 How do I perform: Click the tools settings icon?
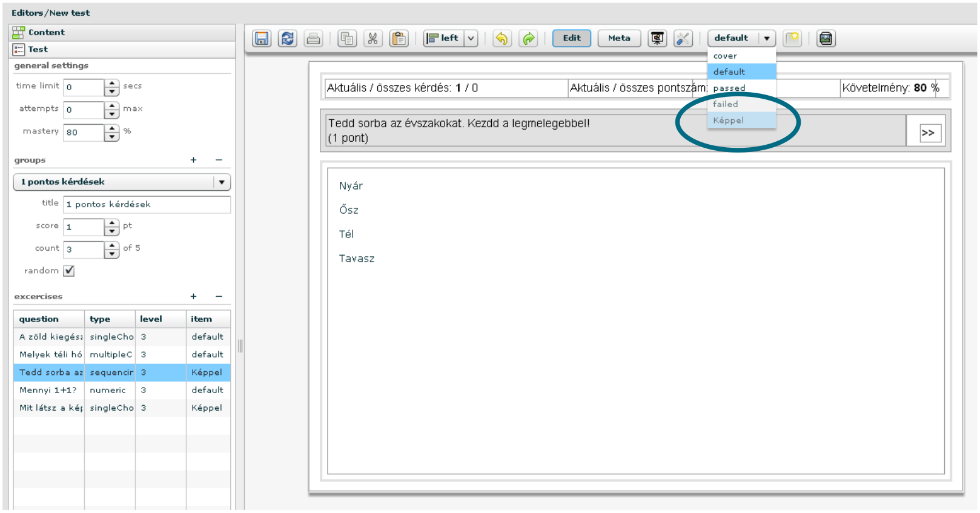(683, 39)
